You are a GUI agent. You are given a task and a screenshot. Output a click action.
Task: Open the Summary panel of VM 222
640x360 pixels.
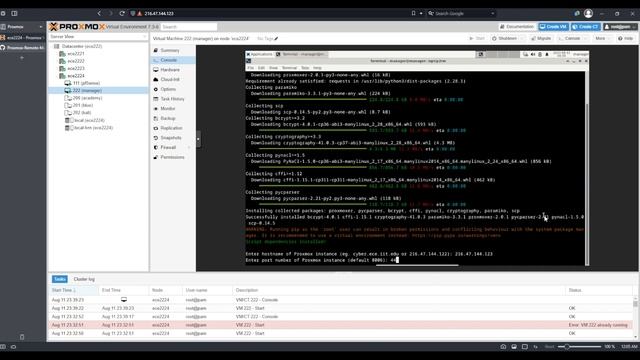(169, 50)
